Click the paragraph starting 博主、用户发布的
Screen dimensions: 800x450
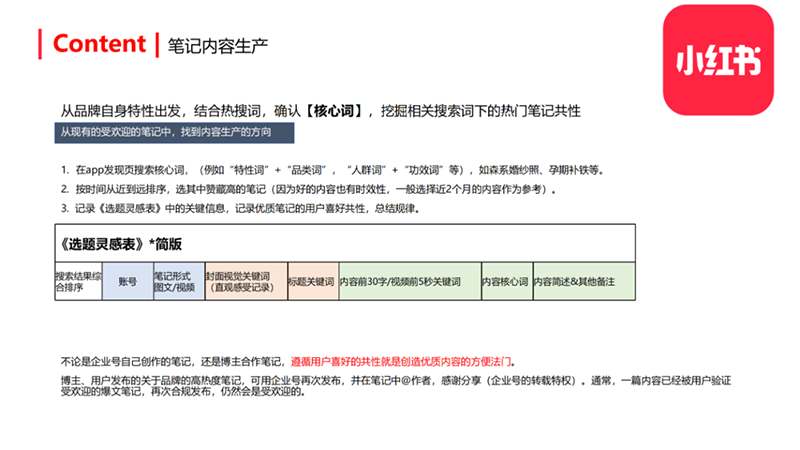click(x=396, y=386)
